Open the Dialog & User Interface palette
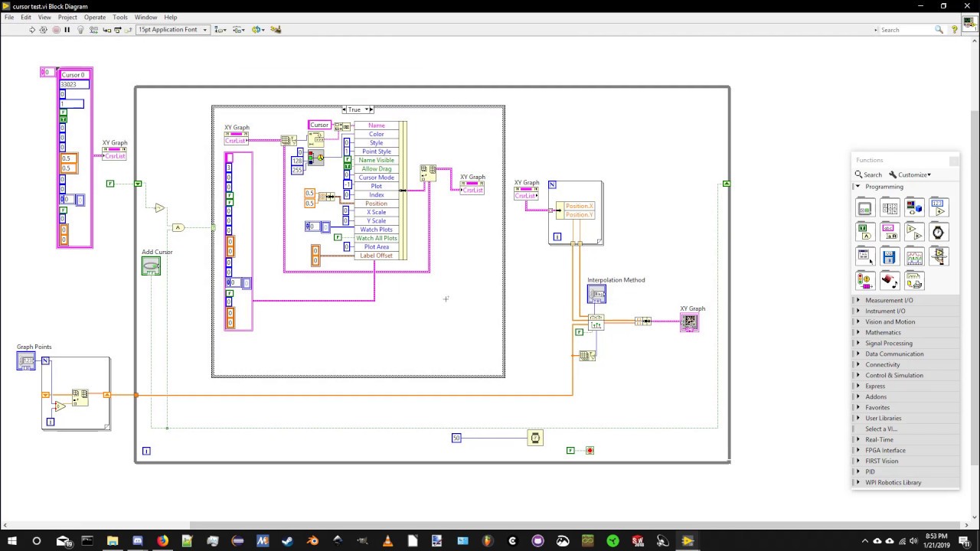This screenshot has width=980, height=551. [864, 256]
